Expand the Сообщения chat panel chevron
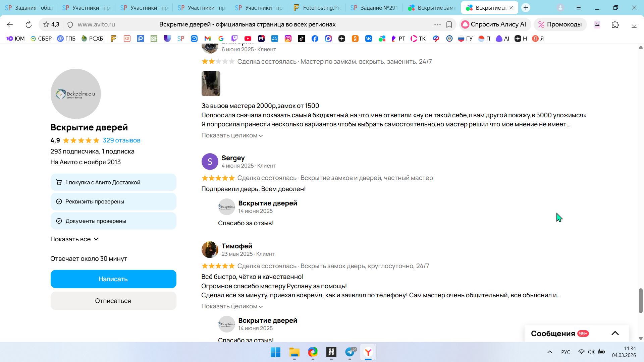 click(615, 333)
